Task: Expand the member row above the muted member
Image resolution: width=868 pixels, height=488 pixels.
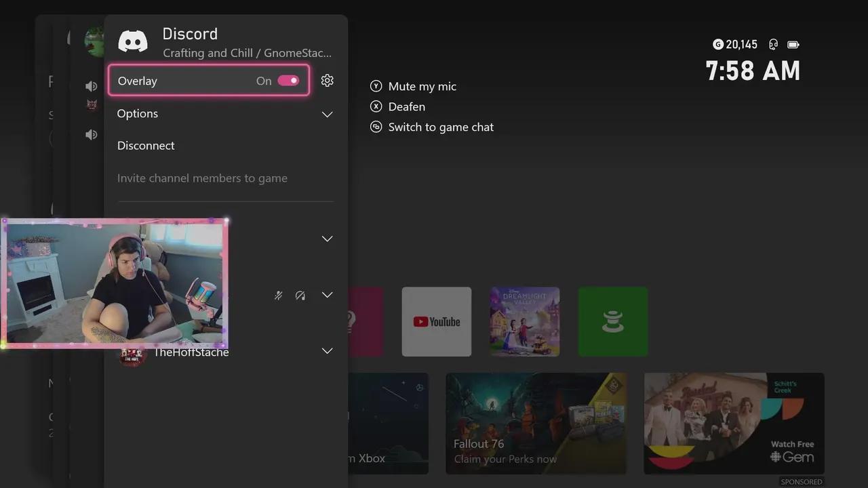Action: [327, 239]
